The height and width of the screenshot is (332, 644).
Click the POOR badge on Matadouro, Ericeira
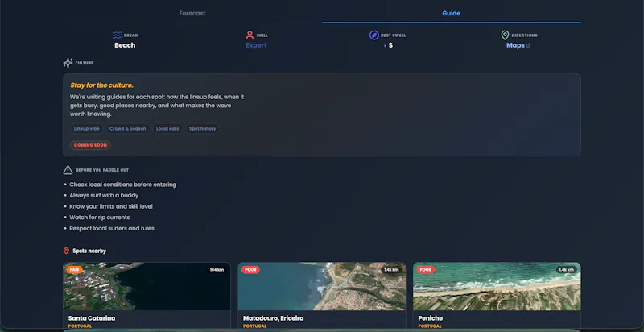(250, 270)
